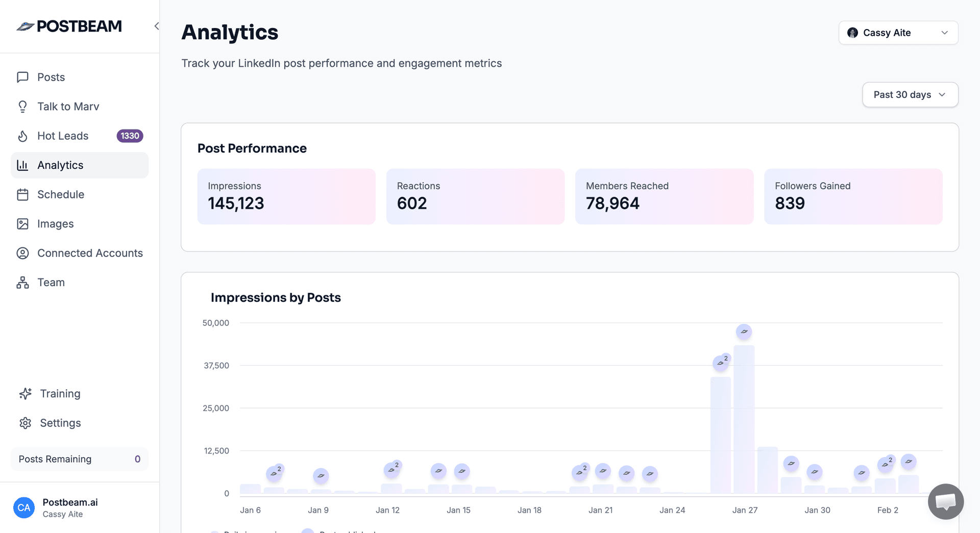Image resolution: width=980 pixels, height=533 pixels.
Task: Switch to the Analytics sidebar tab
Action: pos(60,165)
